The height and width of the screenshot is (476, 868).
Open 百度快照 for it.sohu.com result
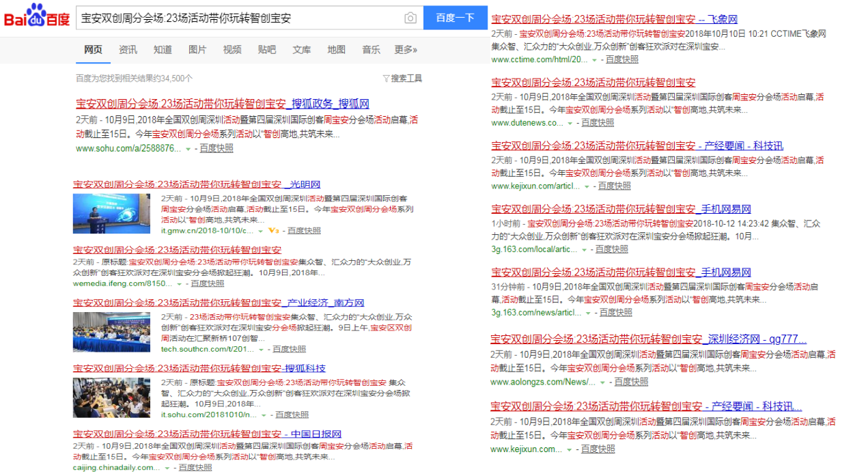pyautogui.click(x=292, y=415)
